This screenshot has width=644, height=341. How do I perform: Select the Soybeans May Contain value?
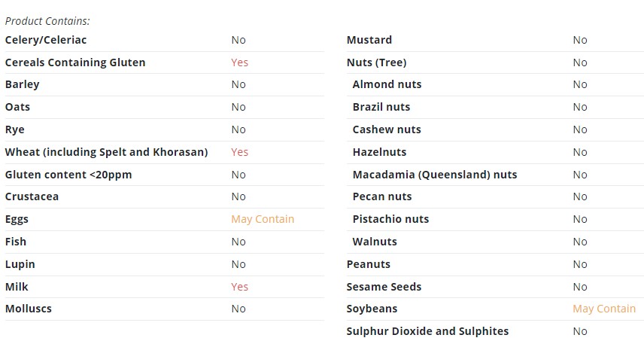(x=604, y=309)
